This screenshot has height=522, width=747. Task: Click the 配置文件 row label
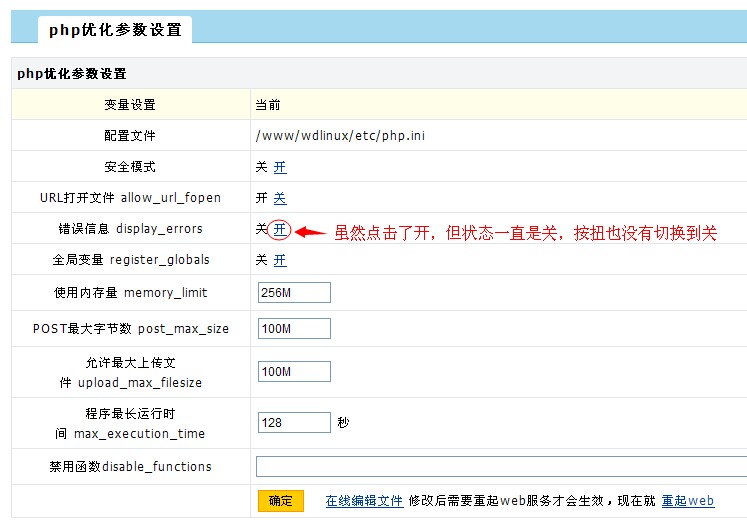coord(130,136)
